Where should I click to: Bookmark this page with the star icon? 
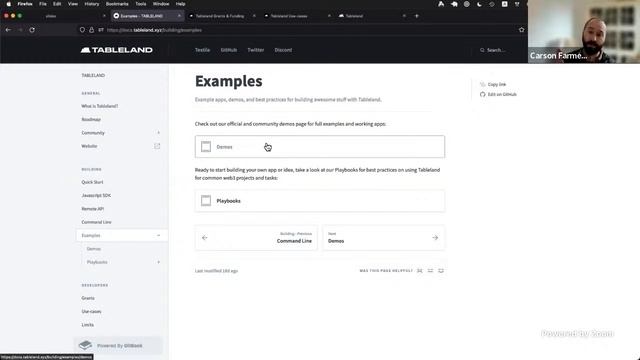tap(521, 30)
